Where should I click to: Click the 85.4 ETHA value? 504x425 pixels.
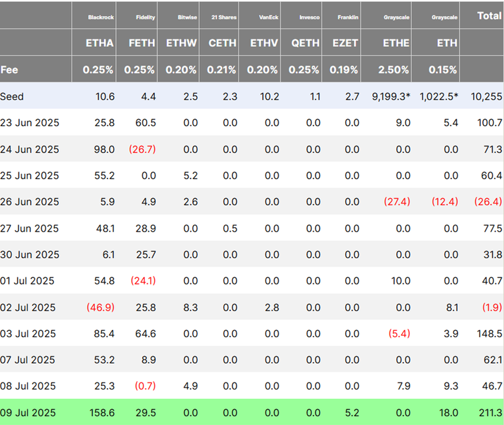point(104,334)
